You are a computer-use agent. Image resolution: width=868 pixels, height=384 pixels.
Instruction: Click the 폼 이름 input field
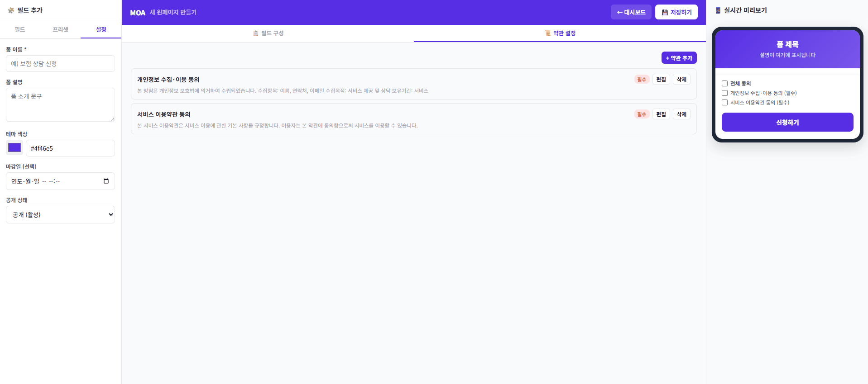(60, 64)
